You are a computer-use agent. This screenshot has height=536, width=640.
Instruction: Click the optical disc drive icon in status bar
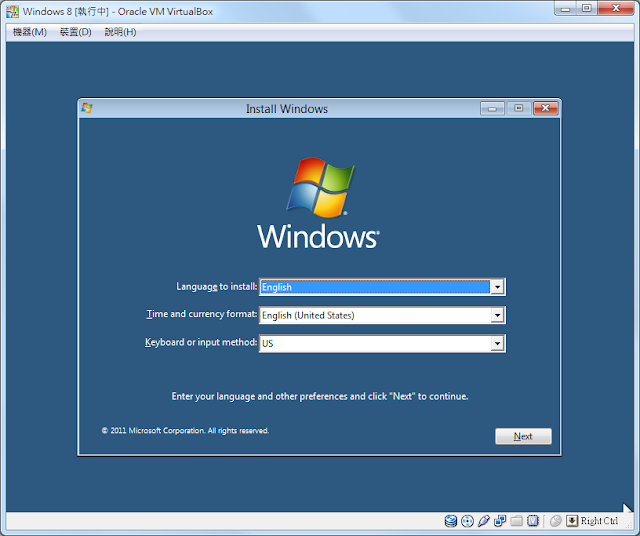point(467,521)
